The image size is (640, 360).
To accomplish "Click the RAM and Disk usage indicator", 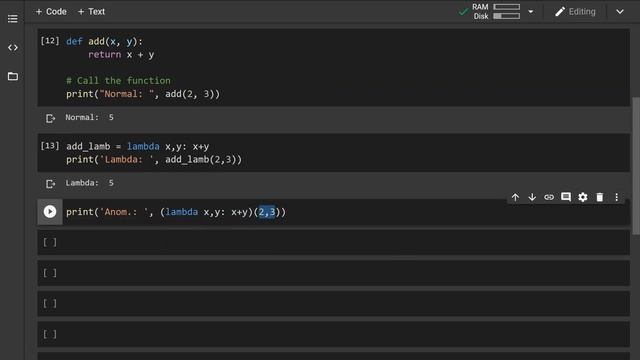I will click(x=496, y=11).
